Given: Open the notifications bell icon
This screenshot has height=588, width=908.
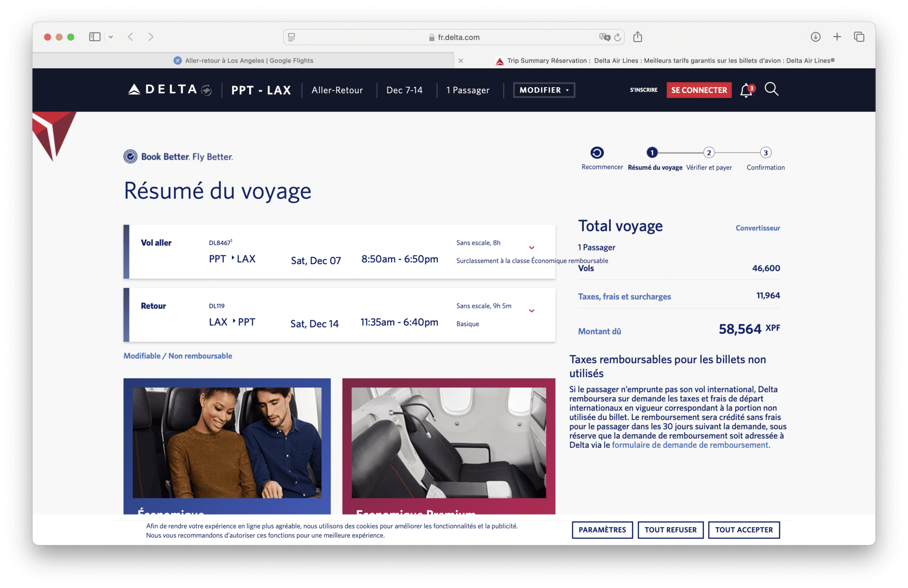Looking at the screenshot, I should point(747,90).
